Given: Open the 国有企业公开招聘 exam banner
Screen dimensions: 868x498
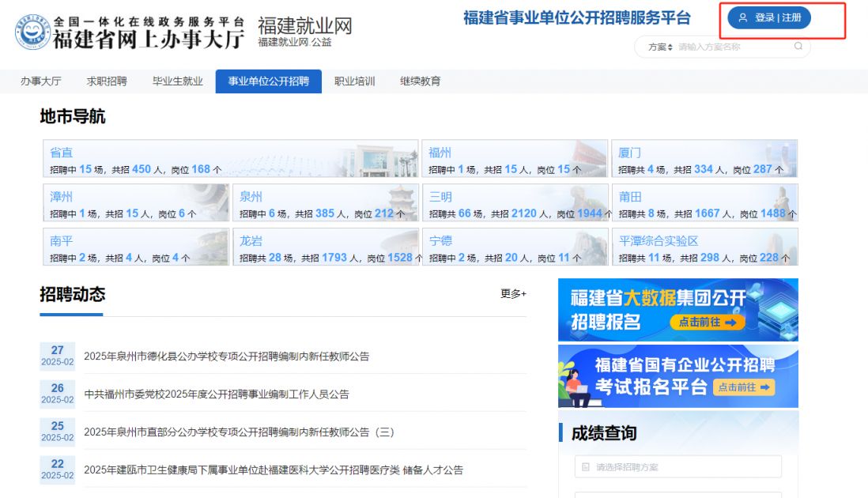Looking at the screenshot, I should pos(677,376).
